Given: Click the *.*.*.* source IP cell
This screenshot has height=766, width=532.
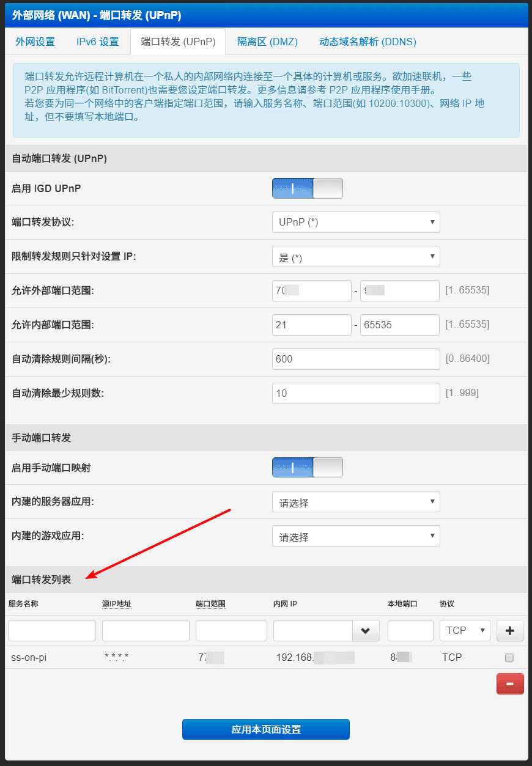Looking at the screenshot, I should coord(117,657).
